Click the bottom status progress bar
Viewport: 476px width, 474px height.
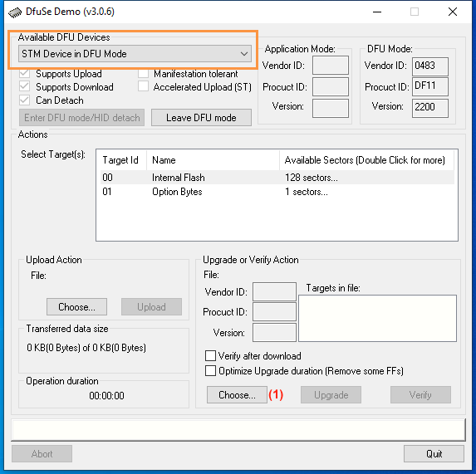(x=238, y=430)
